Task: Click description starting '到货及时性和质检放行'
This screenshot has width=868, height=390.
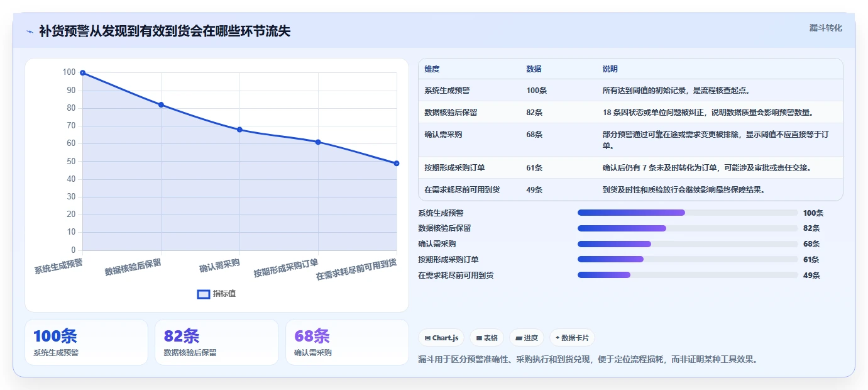Action: click(x=684, y=190)
